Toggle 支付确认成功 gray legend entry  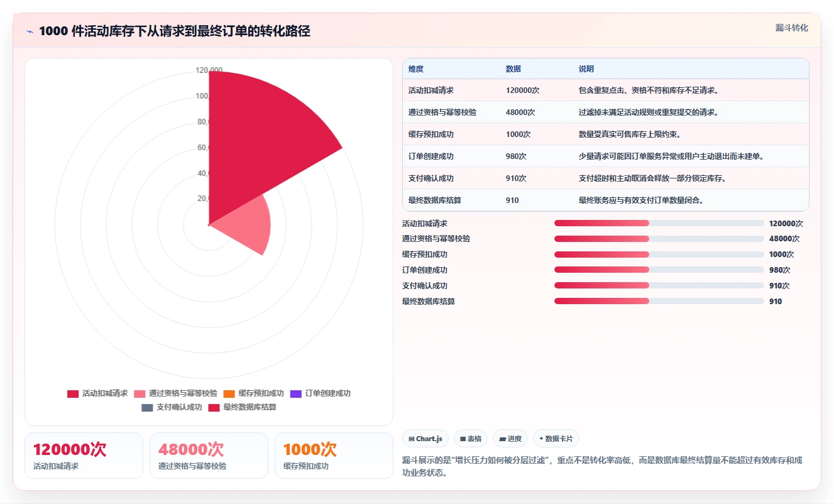click(x=172, y=407)
